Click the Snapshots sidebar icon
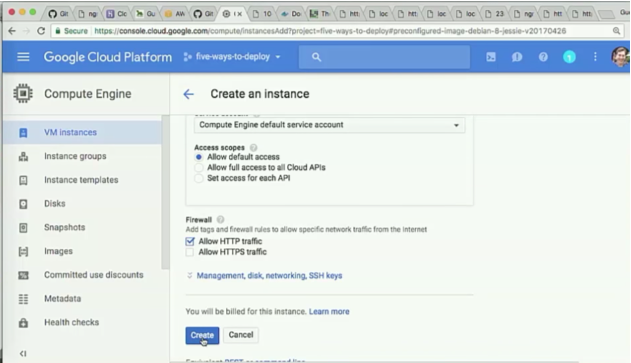This screenshot has height=363, width=631. coord(23,227)
